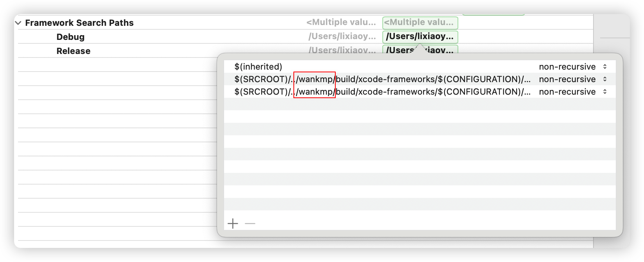This screenshot has width=644, height=262.
Task: Click Debug's green-highlighted /Users/lixiaoy value
Action: [420, 37]
